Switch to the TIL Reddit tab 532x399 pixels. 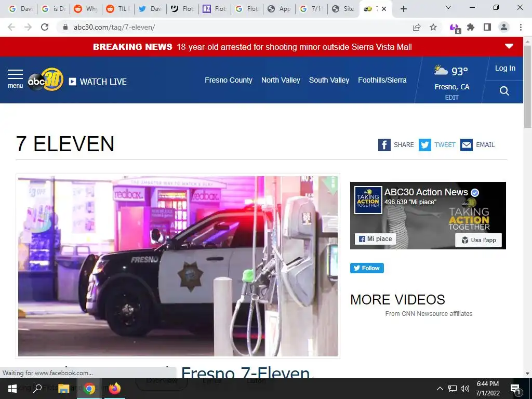coord(119,9)
